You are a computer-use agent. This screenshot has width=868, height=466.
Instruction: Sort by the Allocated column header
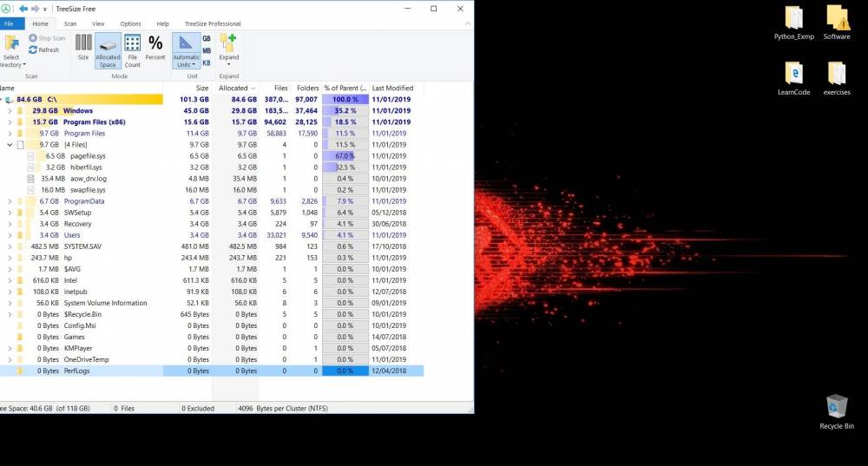(x=235, y=88)
